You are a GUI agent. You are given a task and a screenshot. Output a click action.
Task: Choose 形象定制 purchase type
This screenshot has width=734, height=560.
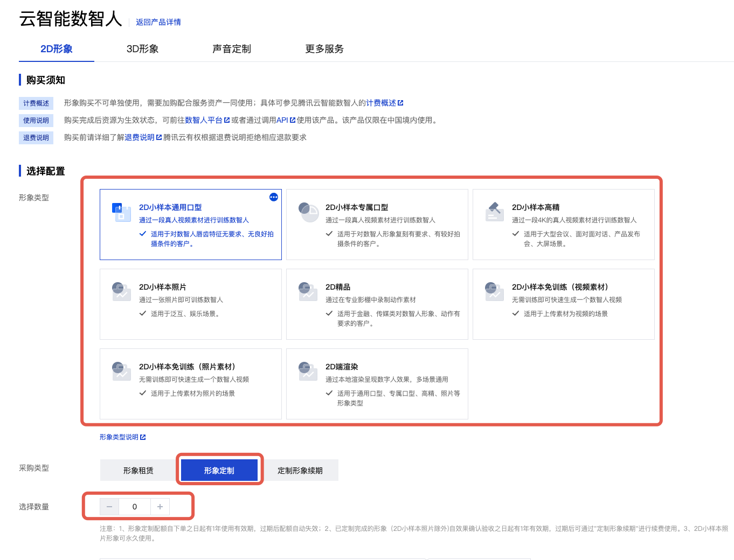(x=219, y=470)
